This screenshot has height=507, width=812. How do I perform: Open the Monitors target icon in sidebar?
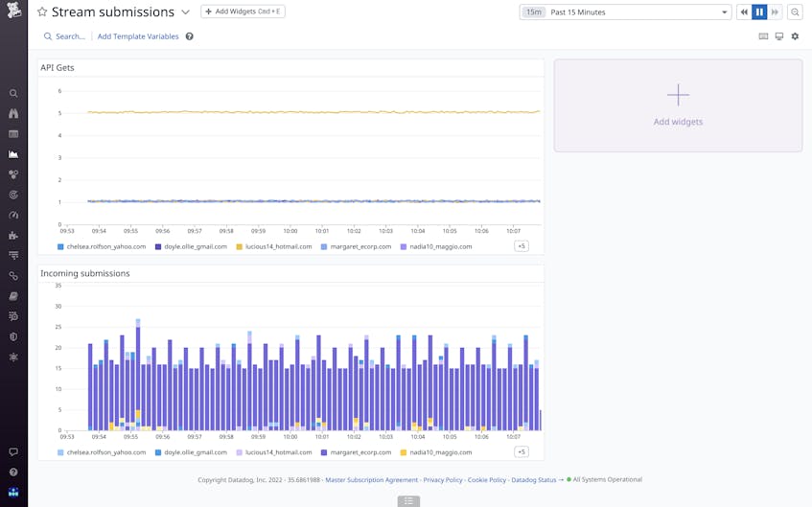(13, 195)
